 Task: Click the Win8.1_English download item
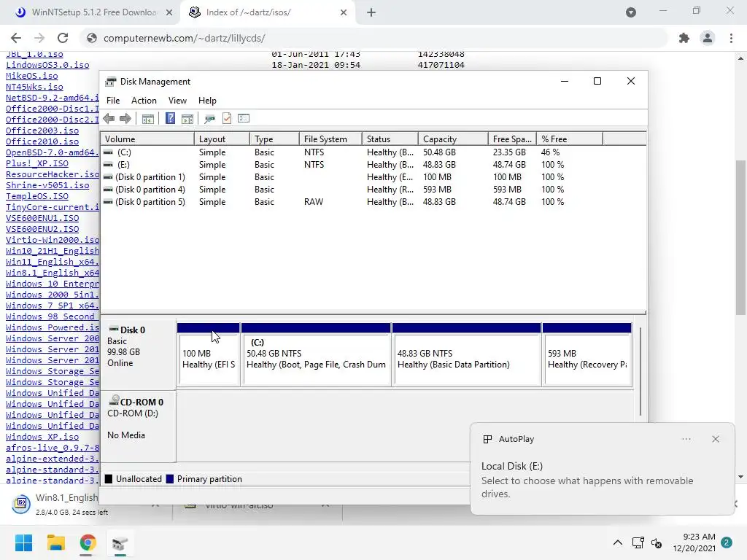[x=66, y=505]
